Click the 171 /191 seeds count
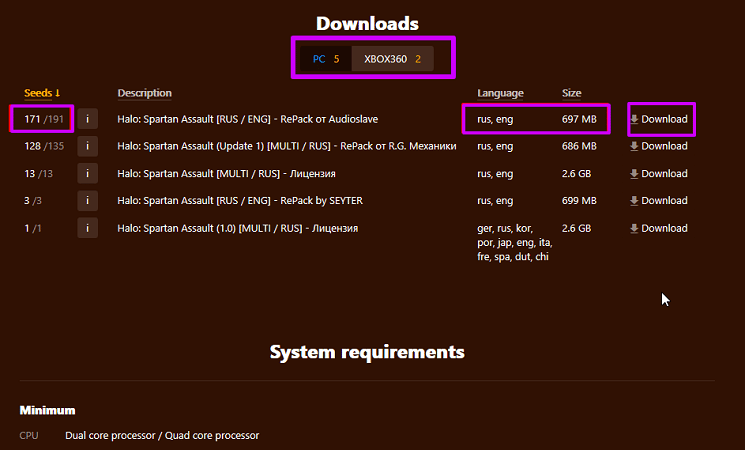Screen dimensions: 745x450 (x=44, y=119)
